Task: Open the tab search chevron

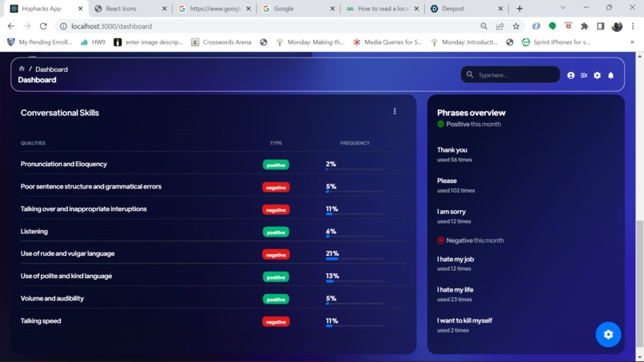Action: pos(563,8)
